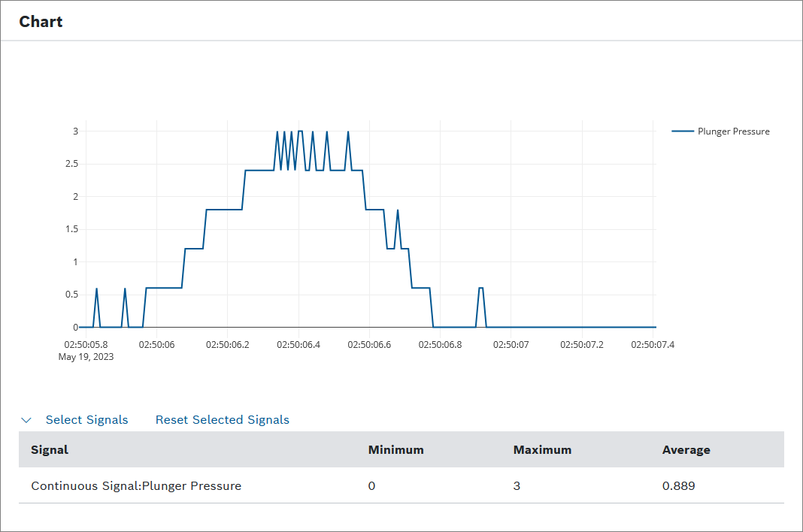Click the maximum value 3 in the table
803x532 pixels.
pos(517,486)
